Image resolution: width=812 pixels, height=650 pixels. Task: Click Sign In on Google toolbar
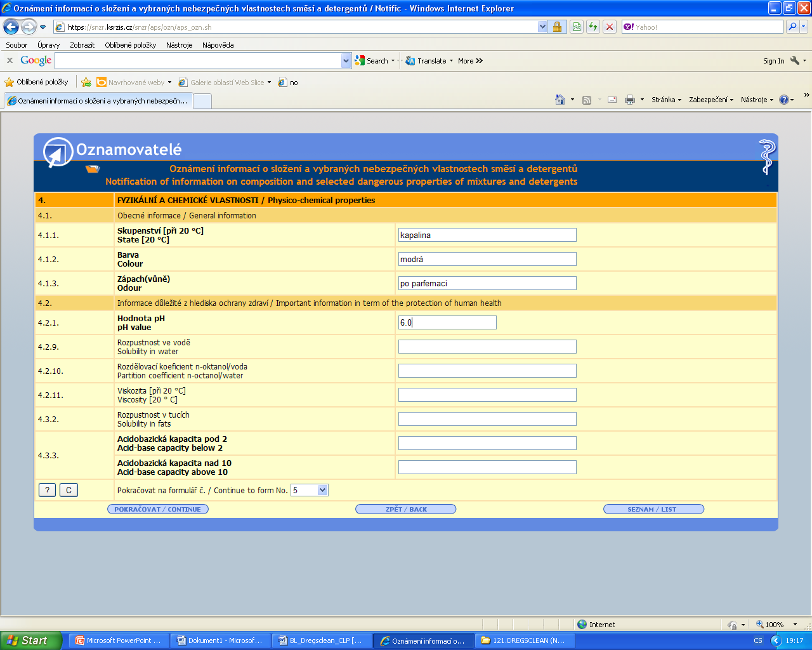(x=773, y=61)
